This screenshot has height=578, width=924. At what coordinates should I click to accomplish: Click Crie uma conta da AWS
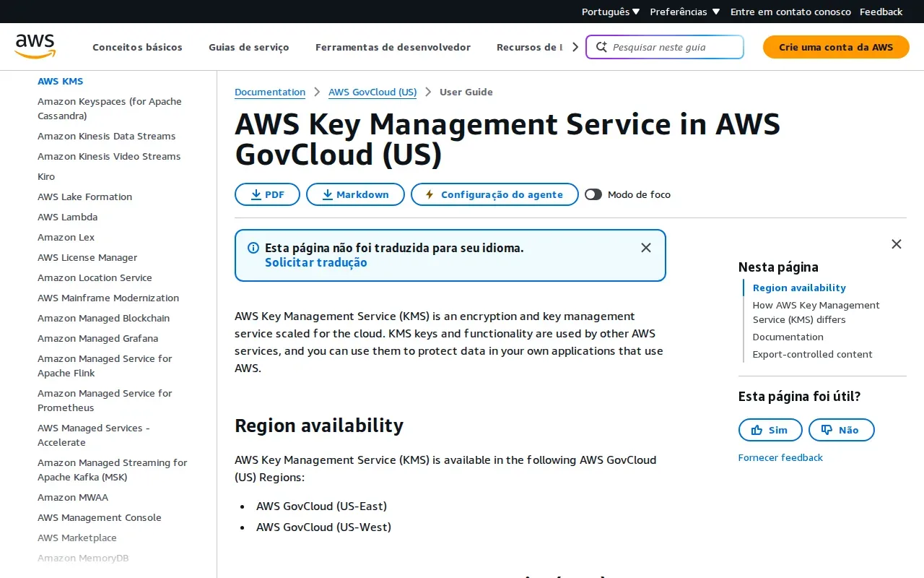836,47
